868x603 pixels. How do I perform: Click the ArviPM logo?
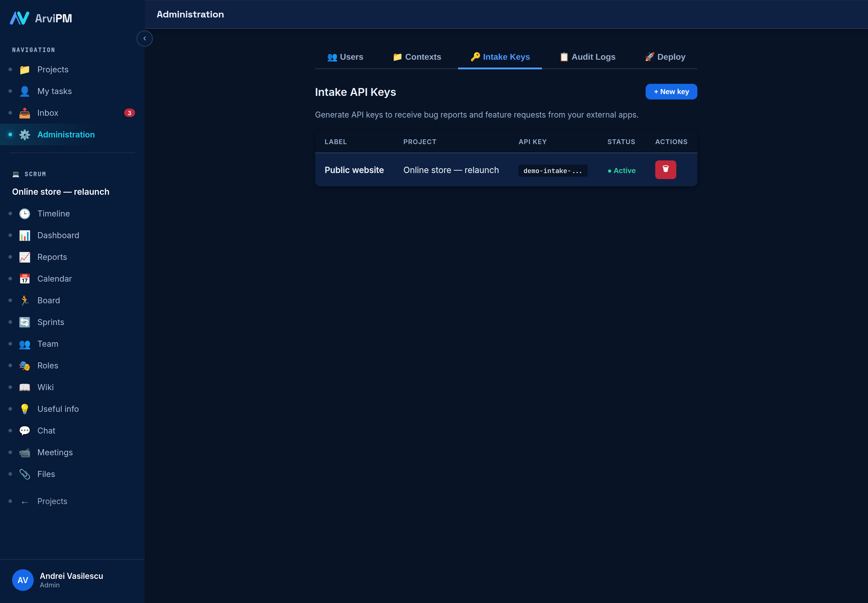coord(41,18)
